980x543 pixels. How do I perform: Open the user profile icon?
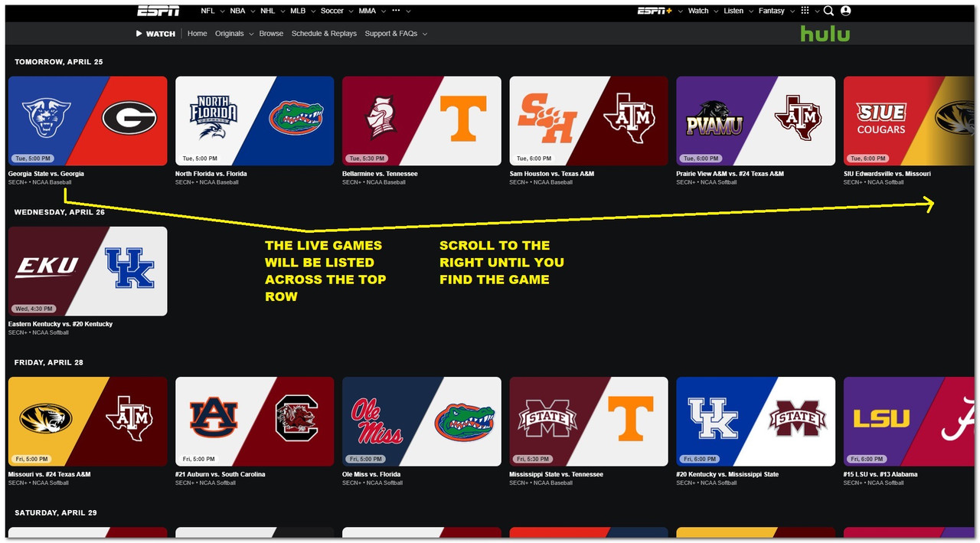click(846, 11)
